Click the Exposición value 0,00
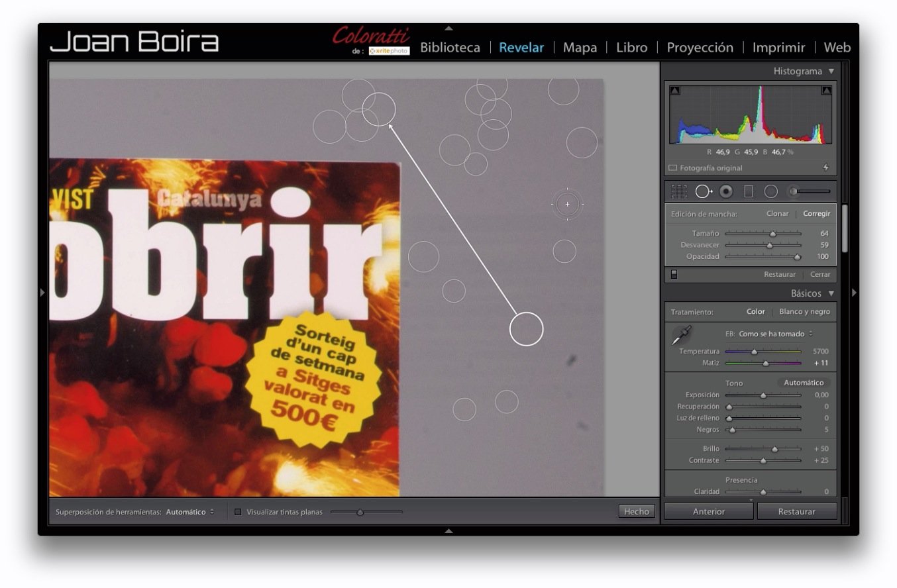Viewport: 897px width, 588px height. pyautogui.click(x=822, y=395)
